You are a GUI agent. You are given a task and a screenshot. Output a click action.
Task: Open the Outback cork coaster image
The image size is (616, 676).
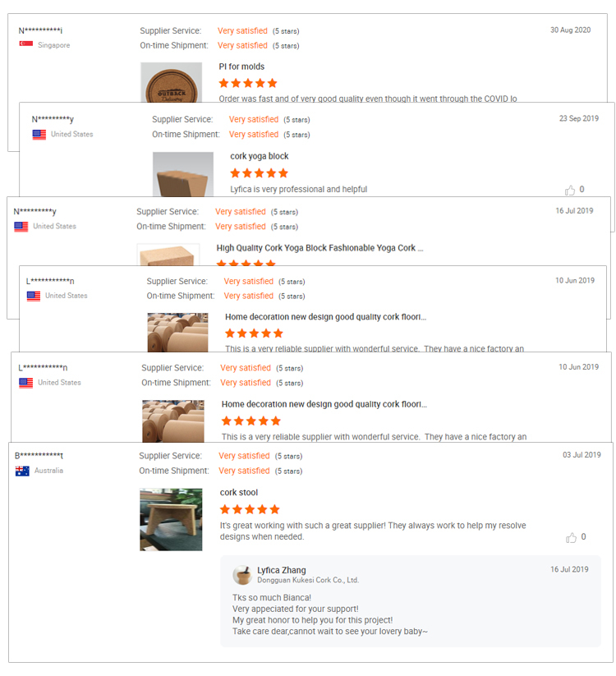171,82
